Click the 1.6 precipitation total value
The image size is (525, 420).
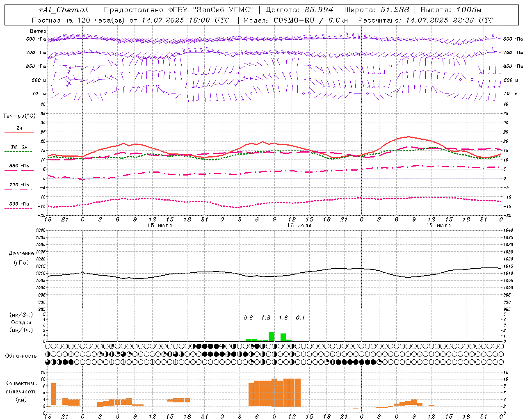[283, 318]
